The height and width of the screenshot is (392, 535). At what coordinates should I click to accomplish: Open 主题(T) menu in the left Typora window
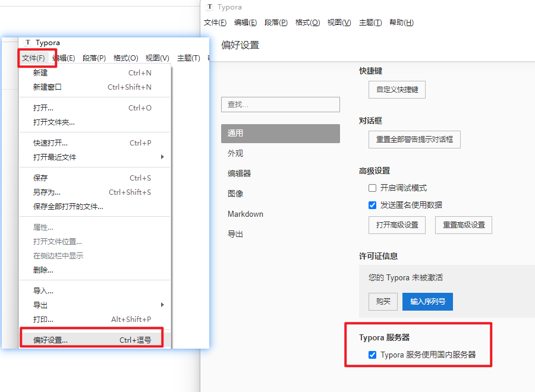pyautogui.click(x=188, y=58)
